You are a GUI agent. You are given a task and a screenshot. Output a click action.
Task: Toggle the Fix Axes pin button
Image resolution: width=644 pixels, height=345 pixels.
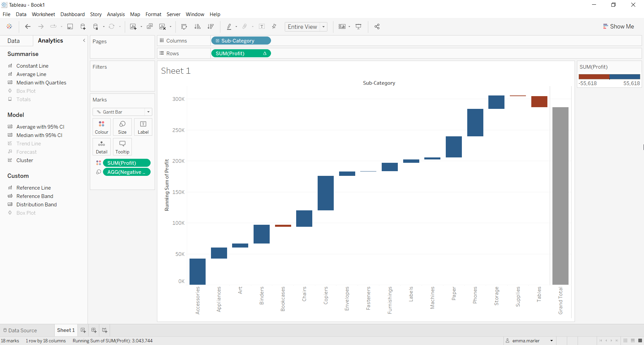pyautogui.click(x=274, y=27)
